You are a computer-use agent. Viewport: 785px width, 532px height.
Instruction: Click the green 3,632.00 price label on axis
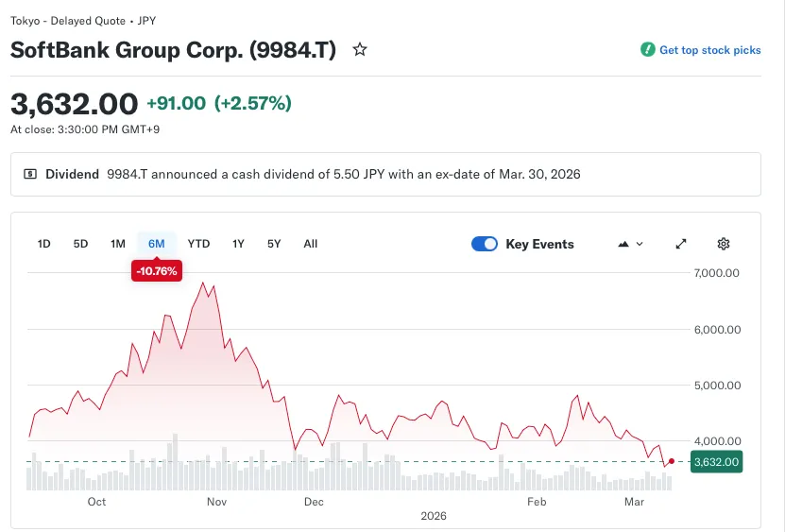pyautogui.click(x=716, y=462)
